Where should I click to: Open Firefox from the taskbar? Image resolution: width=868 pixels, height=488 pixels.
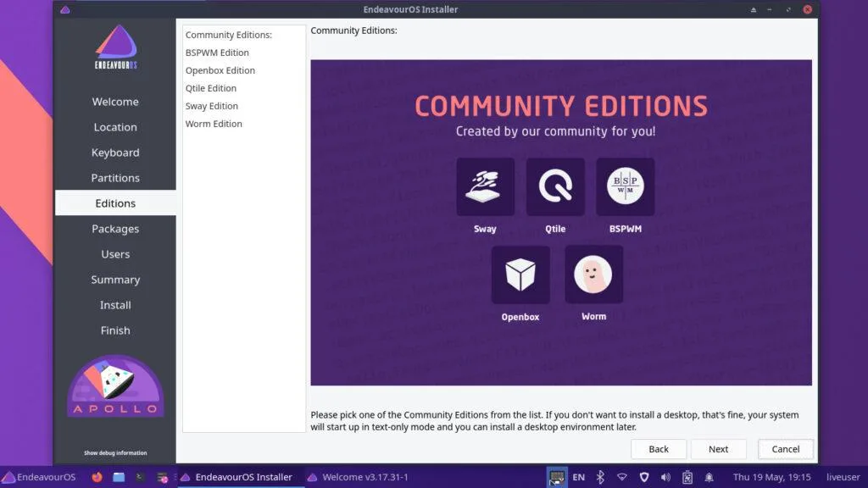click(96, 477)
